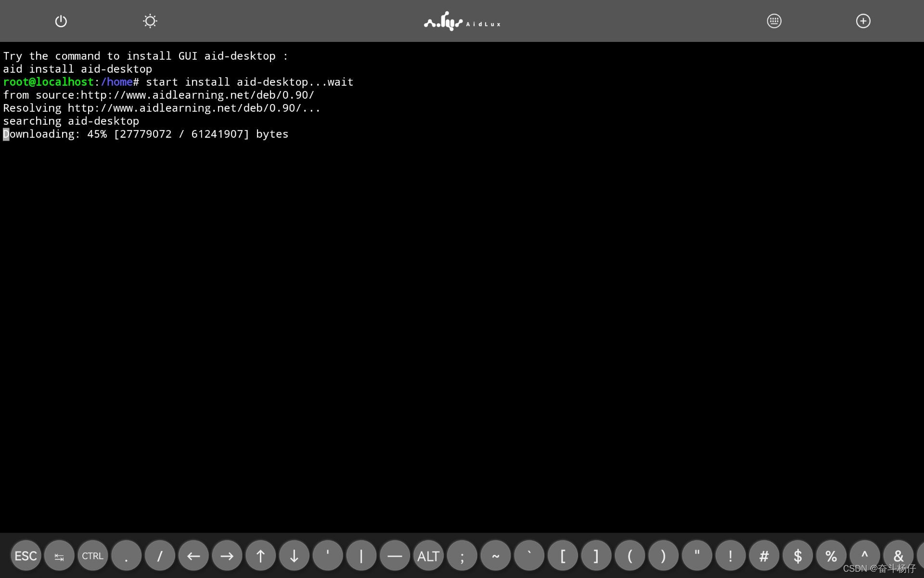Click the AidLux logo
This screenshot has height=578, width=924.
click(462, 22)
